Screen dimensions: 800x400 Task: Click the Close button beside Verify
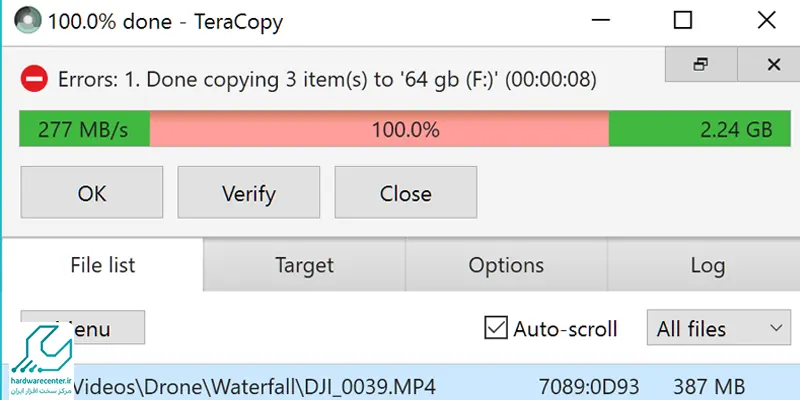(406, 192)
